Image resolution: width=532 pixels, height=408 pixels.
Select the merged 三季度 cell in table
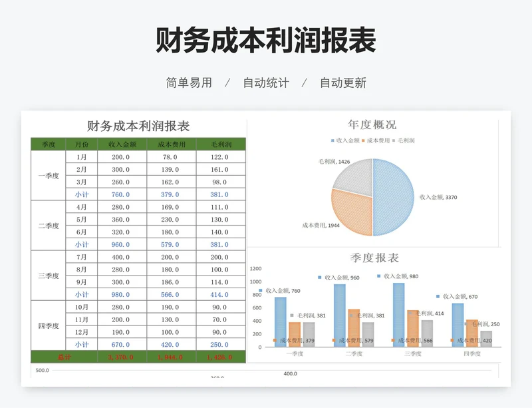click(x=48, y=276)
